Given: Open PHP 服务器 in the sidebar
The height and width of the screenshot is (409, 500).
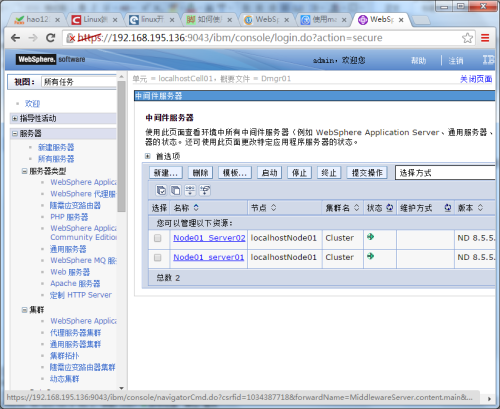Looking at the screenshot, I should click(x=69, y=217).
